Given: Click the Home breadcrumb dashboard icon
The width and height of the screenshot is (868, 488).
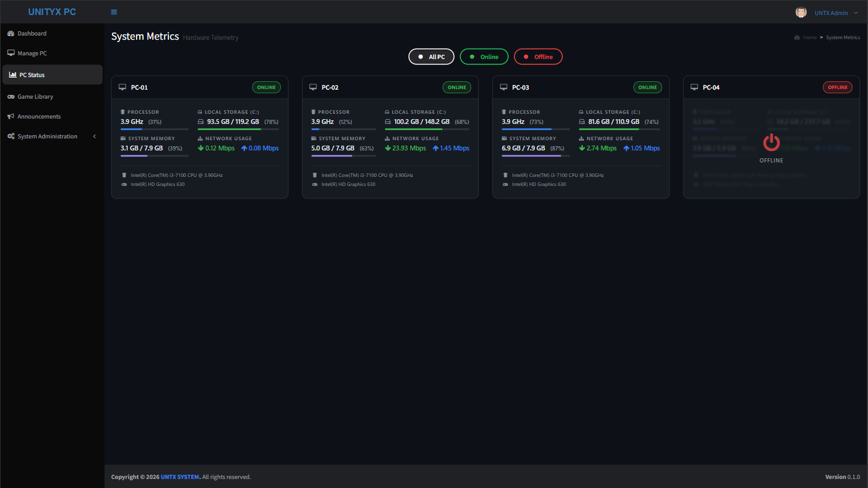Looking at the screenshot, I should tap(797, 37).
